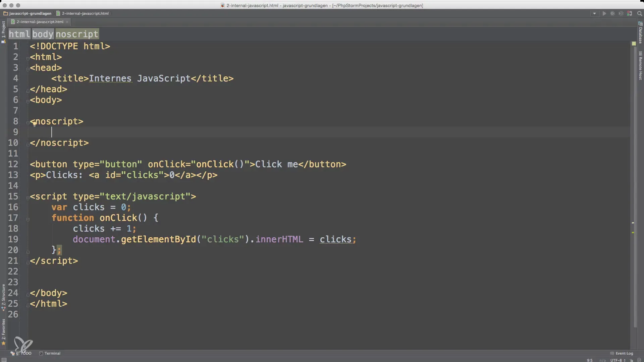Collapse the script tag fold on line 15
644x362 pixels.
[28, 198]
